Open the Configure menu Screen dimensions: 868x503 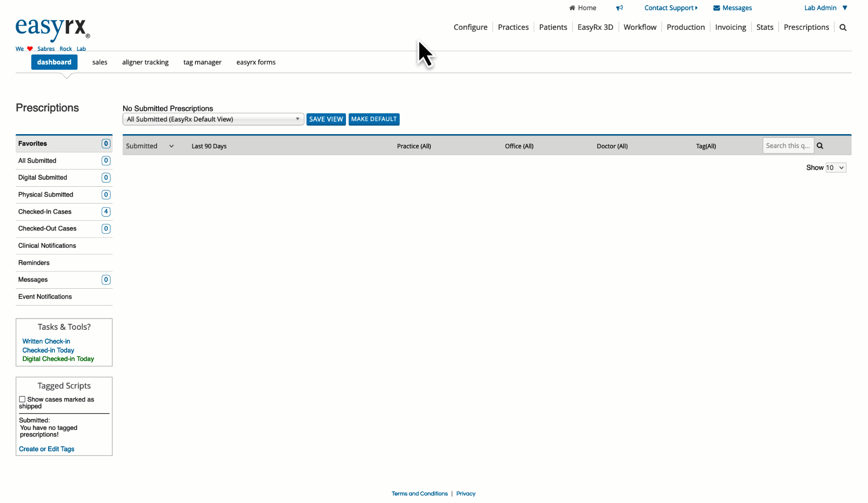click(470, 27)
